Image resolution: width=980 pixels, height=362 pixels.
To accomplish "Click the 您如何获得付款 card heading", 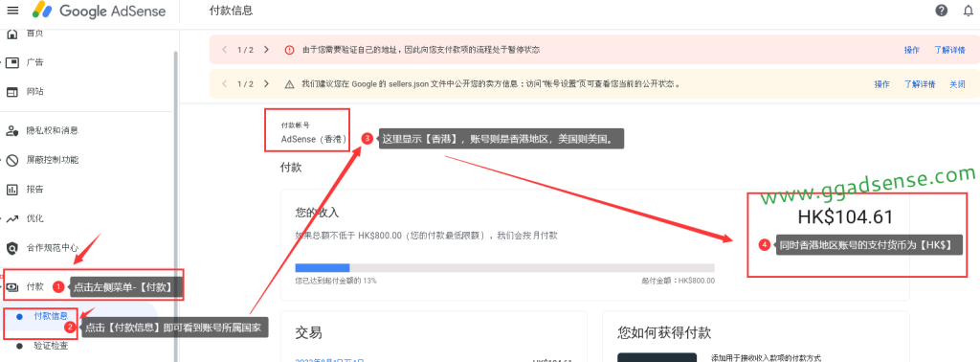I will (664, 332).
